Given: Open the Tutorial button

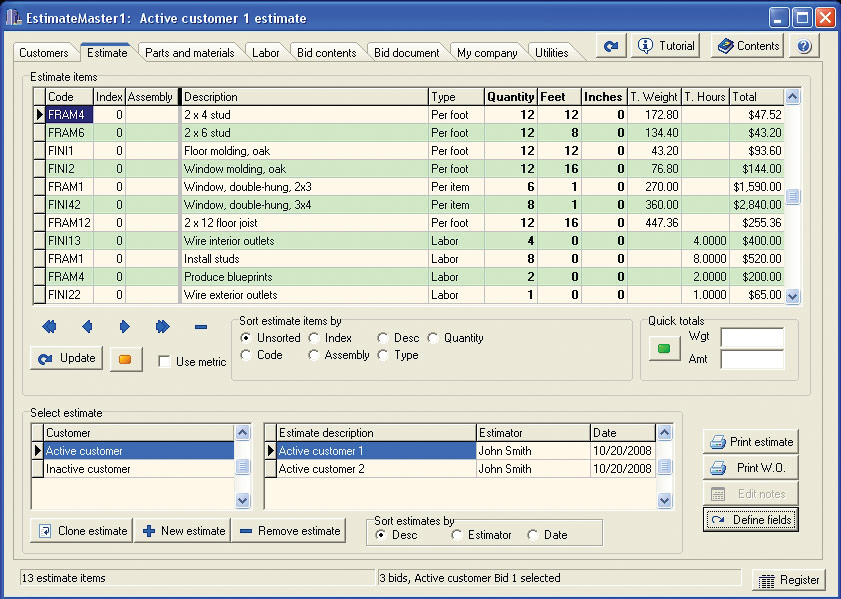Looking at the screenshot, I should coord(666,46).
